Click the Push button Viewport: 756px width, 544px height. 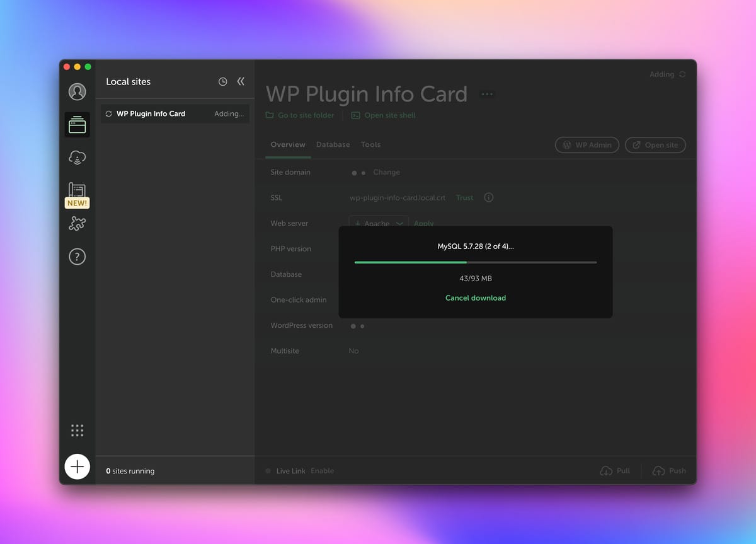tap(669, 471)
